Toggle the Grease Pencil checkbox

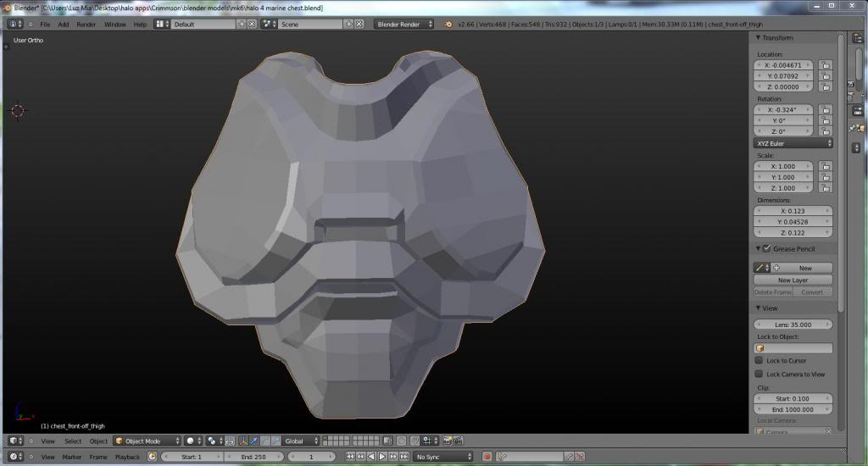click(766, 249)
